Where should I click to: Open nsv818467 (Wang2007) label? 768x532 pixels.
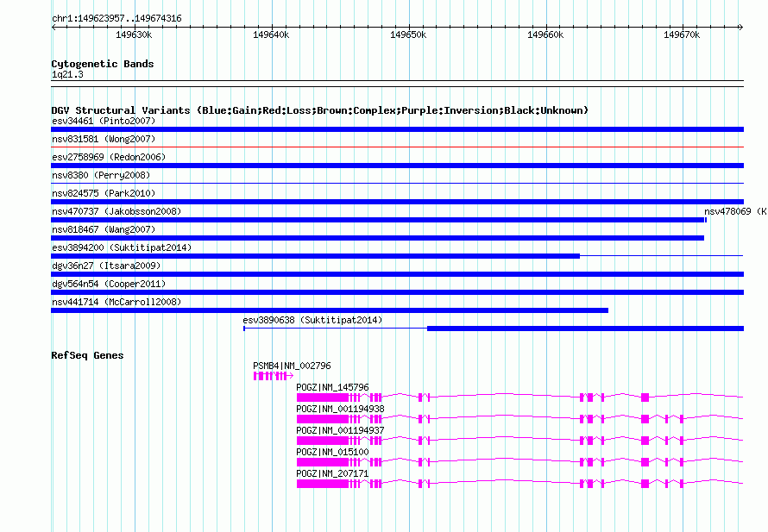104,229
